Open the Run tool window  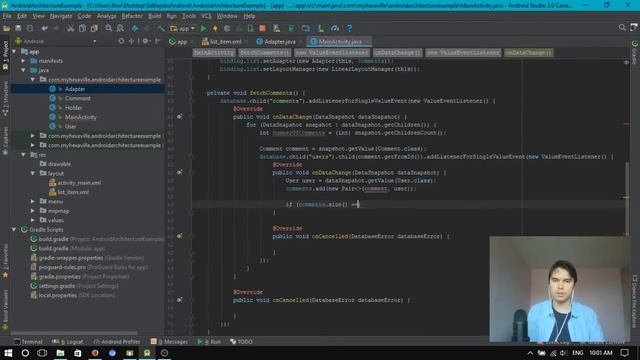(x=209, y=342)
